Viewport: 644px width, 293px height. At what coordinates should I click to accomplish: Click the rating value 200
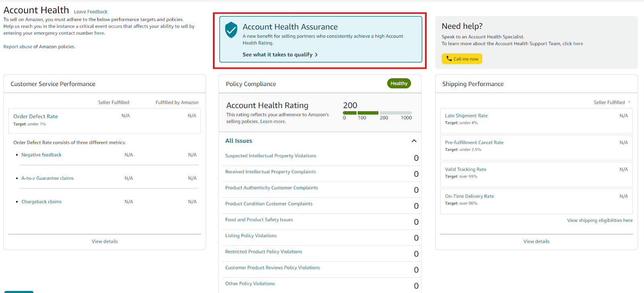tap(350, 105)
